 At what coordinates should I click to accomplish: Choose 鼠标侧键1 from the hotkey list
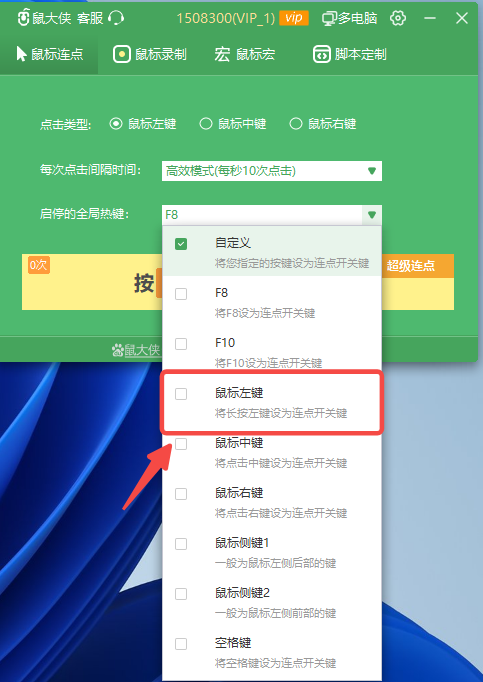click(x=272, y=552)
